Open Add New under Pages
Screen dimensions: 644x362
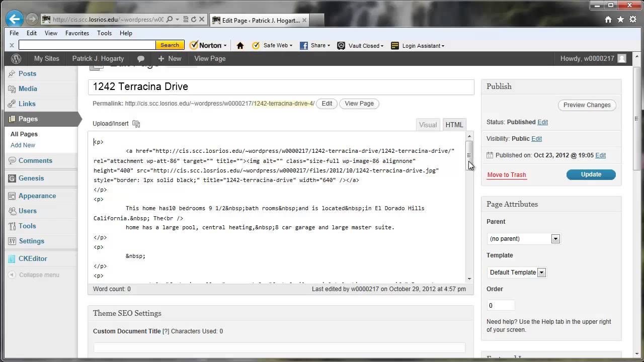[23, 145]
